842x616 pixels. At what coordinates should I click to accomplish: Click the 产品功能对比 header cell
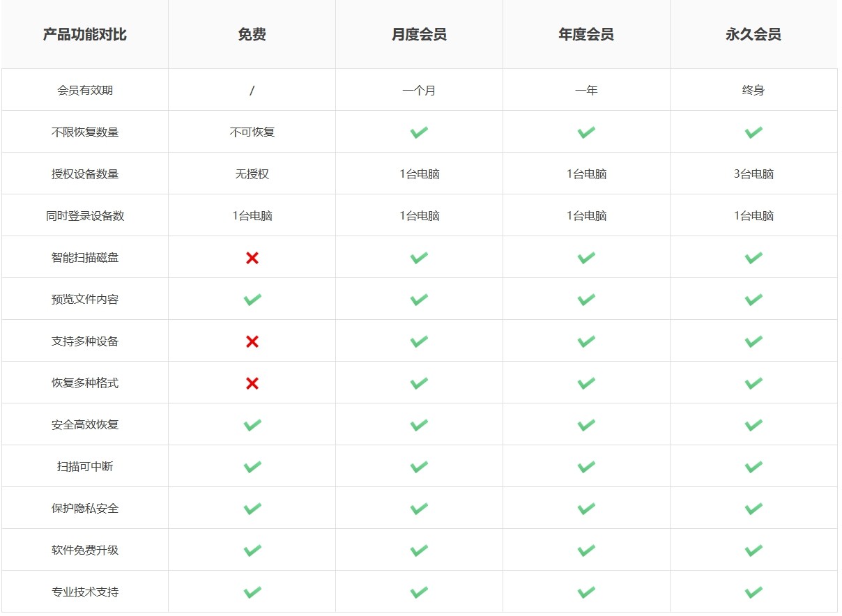[x=85, y=35]
